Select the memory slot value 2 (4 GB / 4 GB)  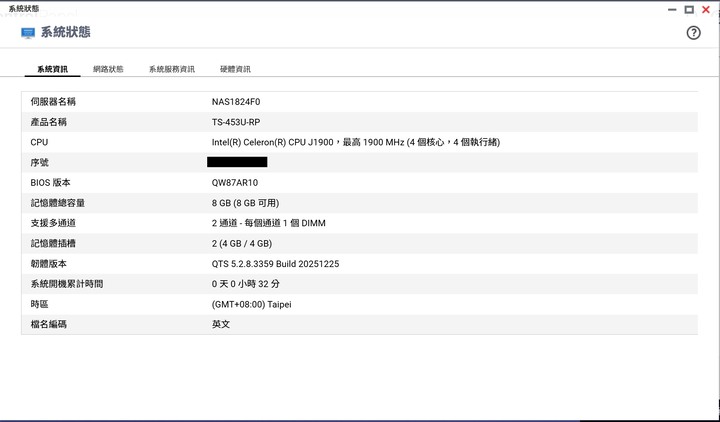tap(241, 244)
